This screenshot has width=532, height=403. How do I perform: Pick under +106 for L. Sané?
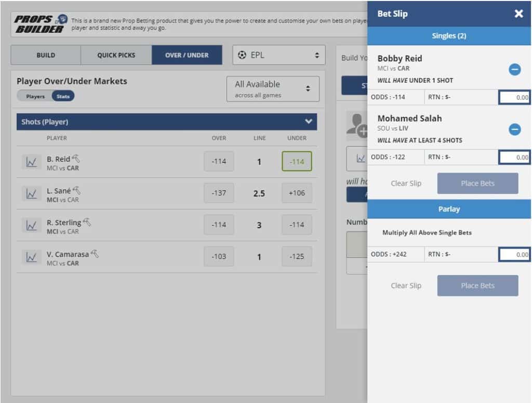tap(297, 193)
